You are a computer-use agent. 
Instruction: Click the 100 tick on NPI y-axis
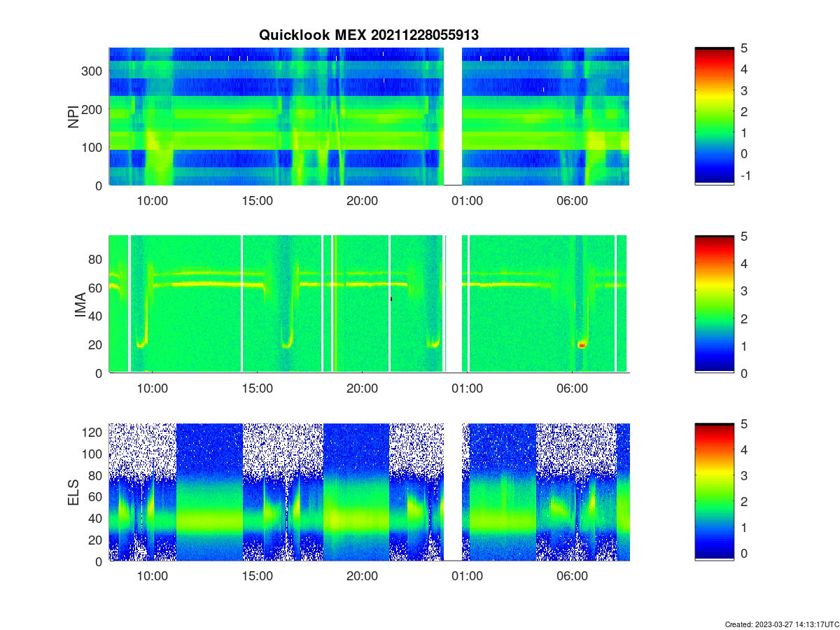click(x=93, y=147)
